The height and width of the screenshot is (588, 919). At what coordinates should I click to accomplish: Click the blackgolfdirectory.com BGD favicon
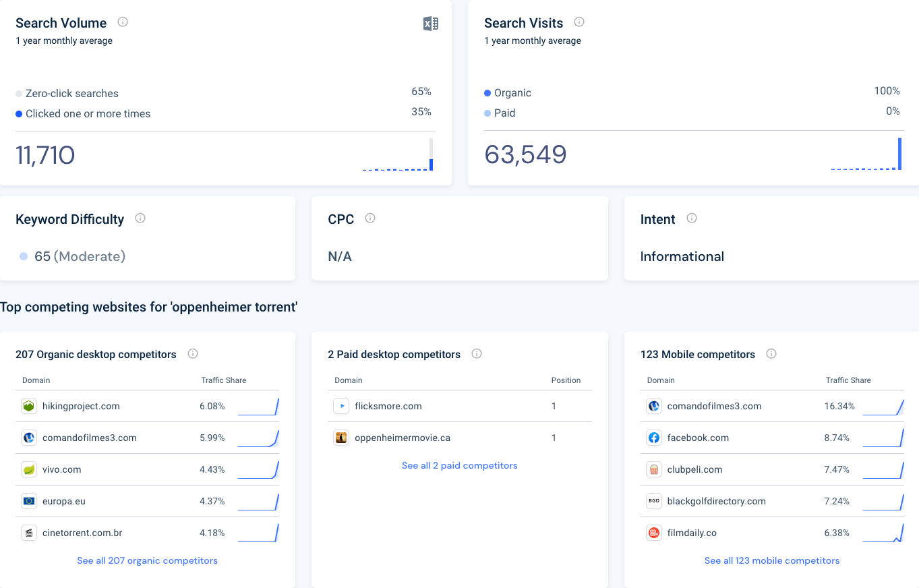653,501
